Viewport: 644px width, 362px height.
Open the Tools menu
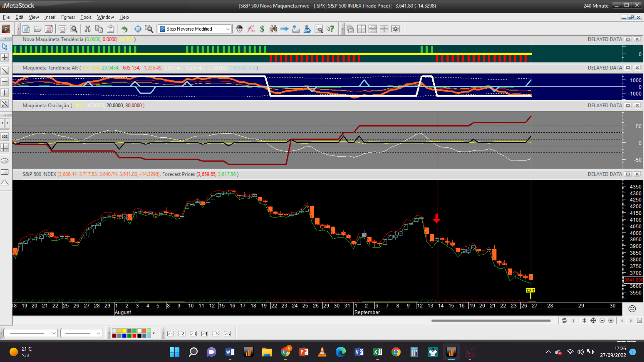(86, 17)
